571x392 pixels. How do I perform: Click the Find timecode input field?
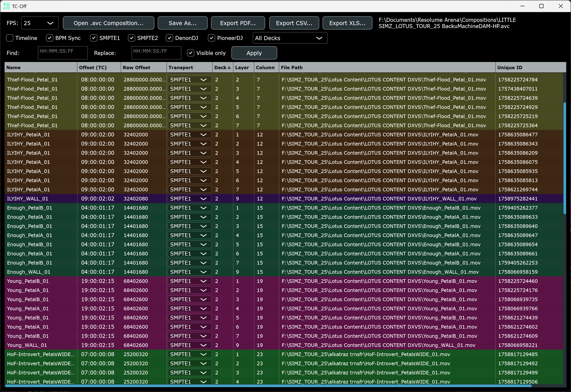[x=63, y=53]
